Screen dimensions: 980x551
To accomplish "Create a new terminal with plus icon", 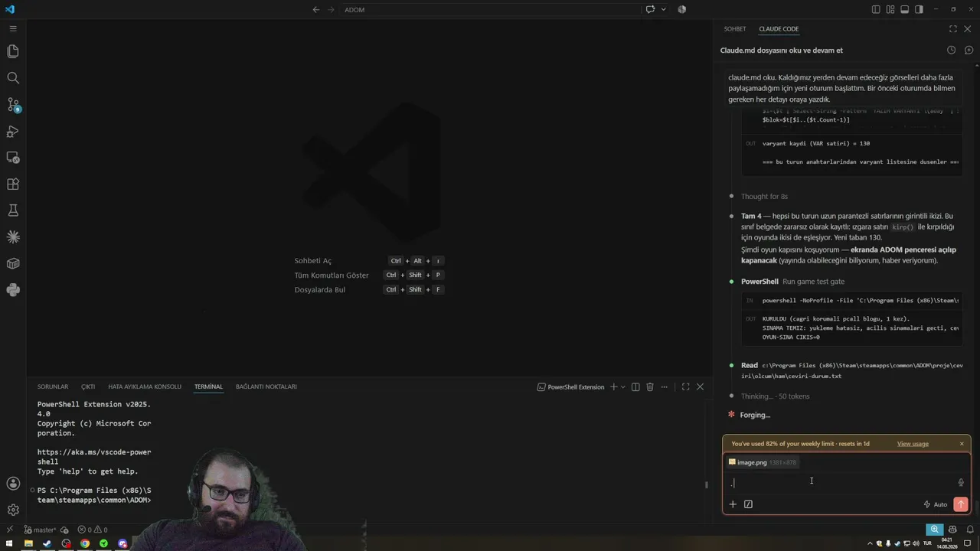I will point(613,387).
